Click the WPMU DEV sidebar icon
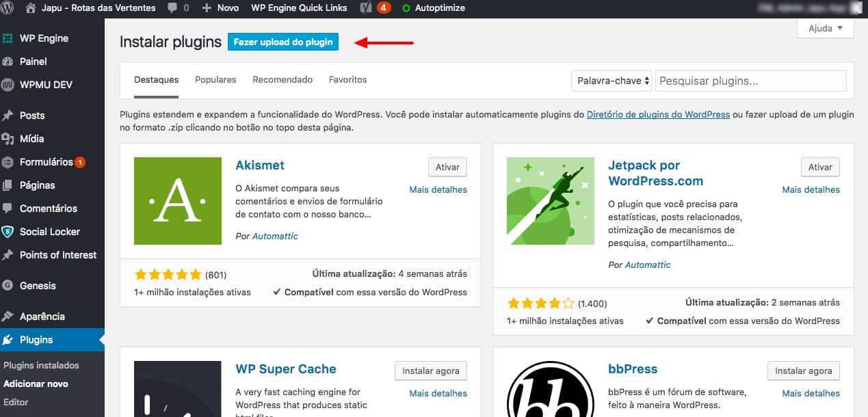The height and width of the screenshot is (417, 868). [8, 85]
